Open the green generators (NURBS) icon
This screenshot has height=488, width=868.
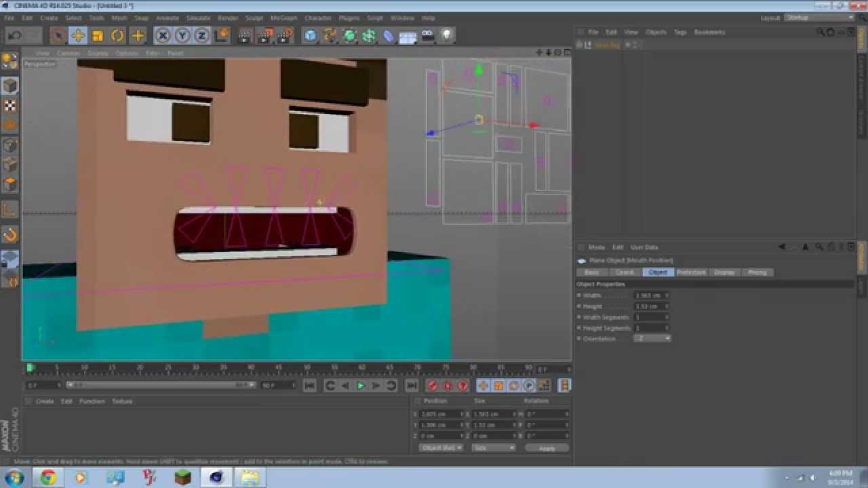tap(349, 36)
